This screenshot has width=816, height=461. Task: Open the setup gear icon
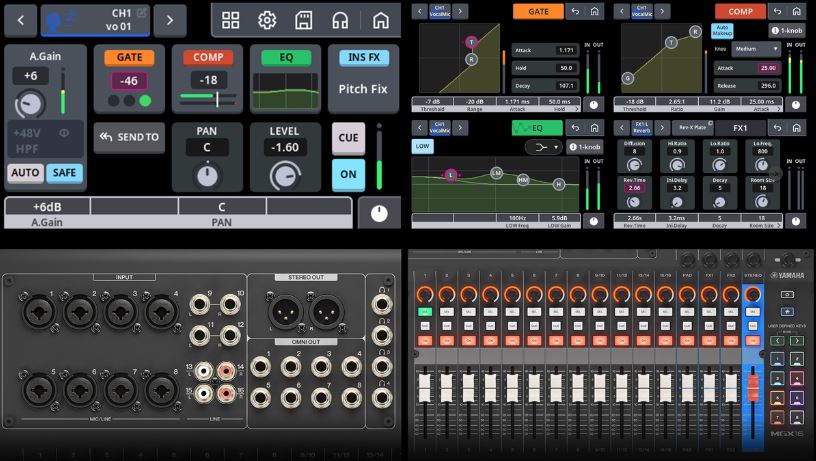pyautogui.click(x=267, y=20)
